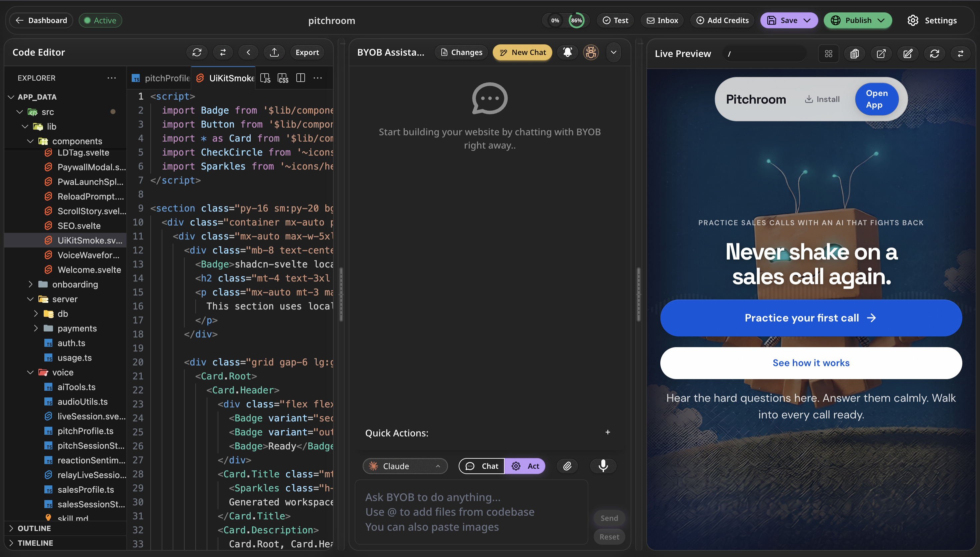980x557 pixels.
Task: Click Install link in preview header
Action: [822, 99]
